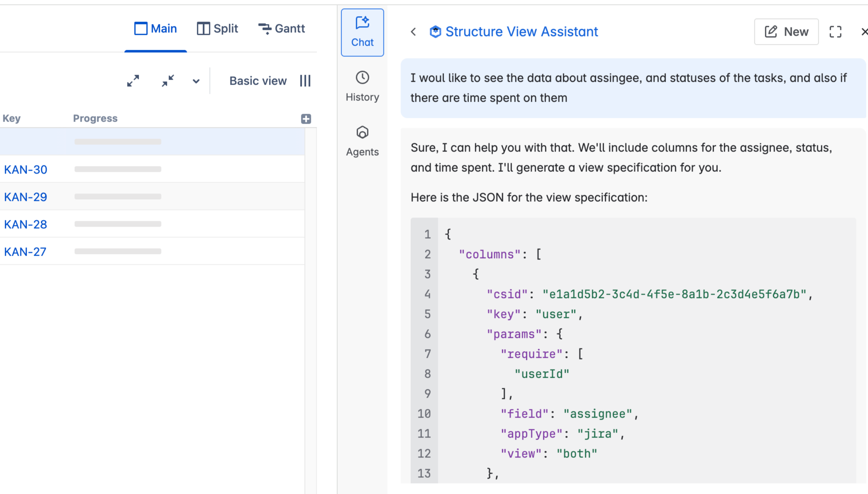
Task: Click the expand all rows icon
Action: [x=133, y=81]
